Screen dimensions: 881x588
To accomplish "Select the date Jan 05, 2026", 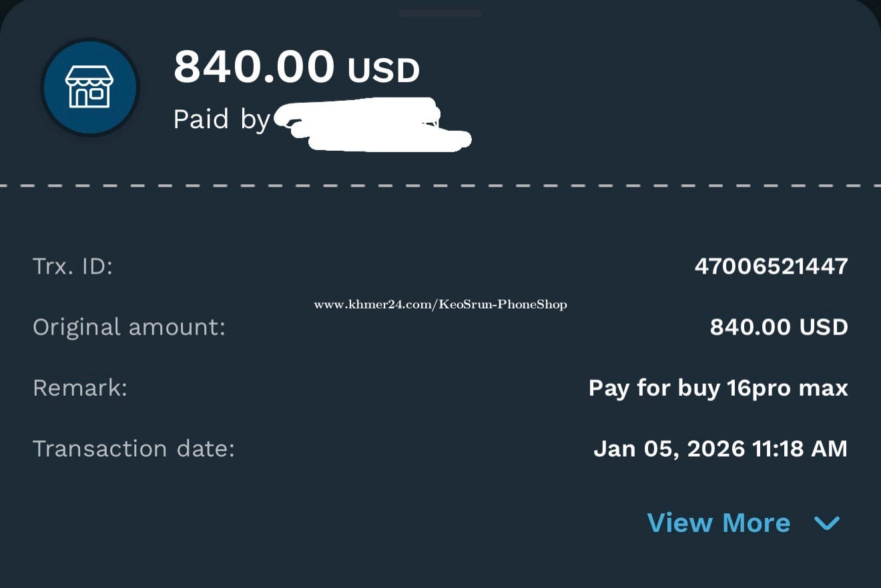I will coord(669,449).
